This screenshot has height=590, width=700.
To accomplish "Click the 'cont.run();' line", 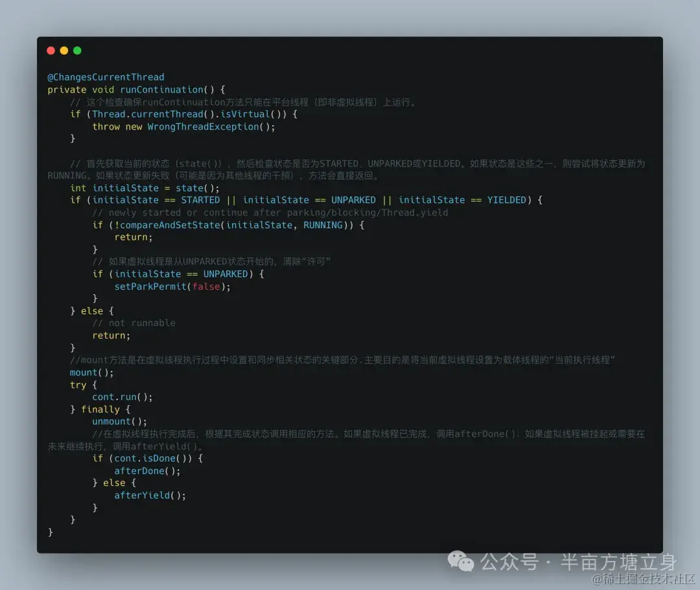I will point(122,397).
